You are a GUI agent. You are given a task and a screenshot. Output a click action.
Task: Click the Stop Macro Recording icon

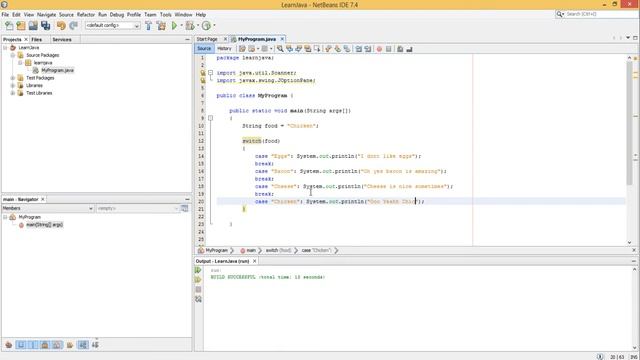click(389, 49)
